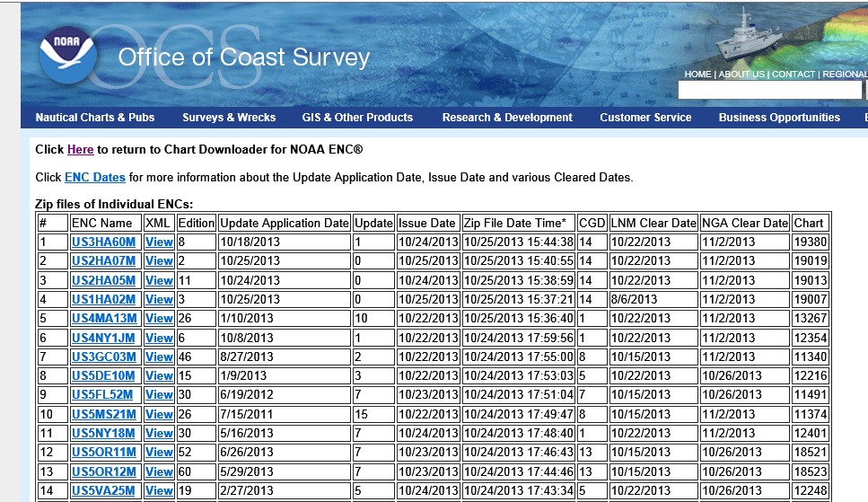View XML for US1HA02M row
Viewport: 868px width, 502px height.
(159, 299)
